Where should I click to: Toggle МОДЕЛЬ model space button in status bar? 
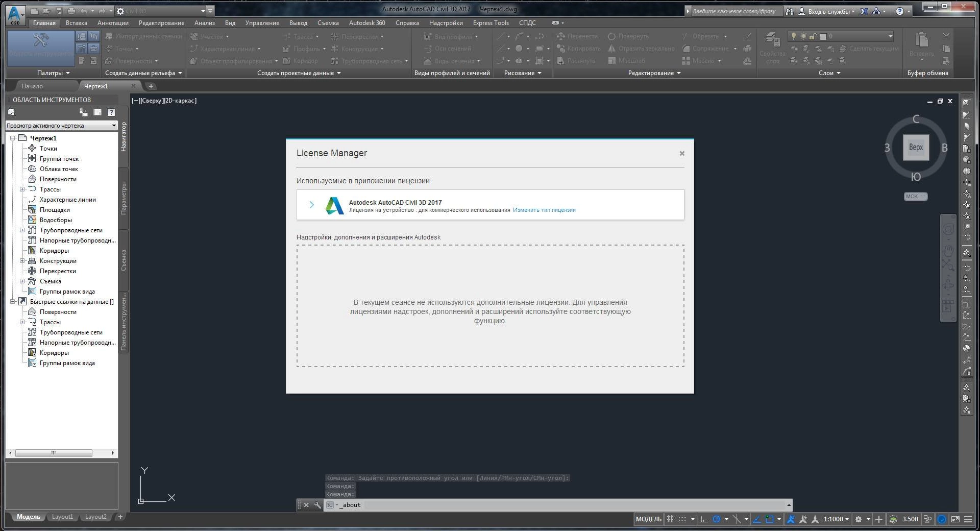coord(648,519)
